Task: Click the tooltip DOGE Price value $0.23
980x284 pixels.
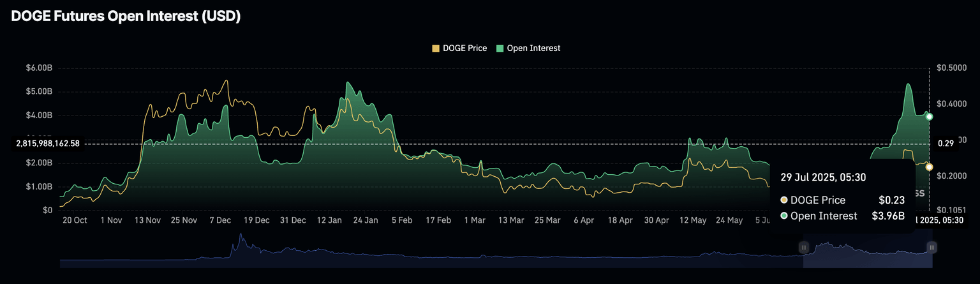Action: click(891, 200)
